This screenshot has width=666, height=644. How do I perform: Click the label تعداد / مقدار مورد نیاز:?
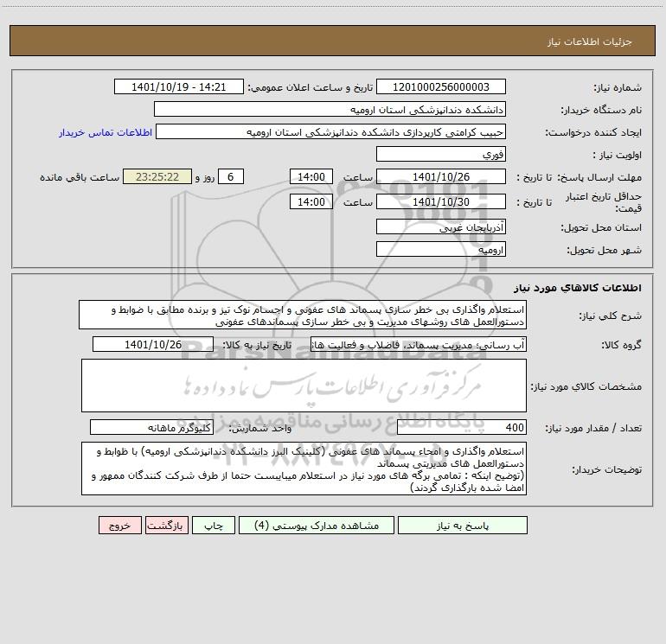[593, 429]
